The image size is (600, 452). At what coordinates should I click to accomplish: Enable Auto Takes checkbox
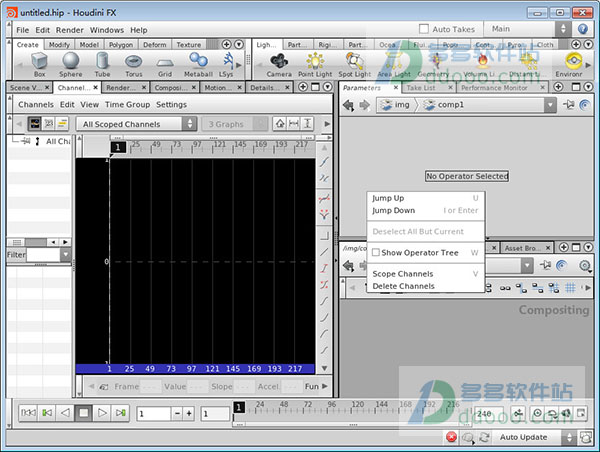424,29
